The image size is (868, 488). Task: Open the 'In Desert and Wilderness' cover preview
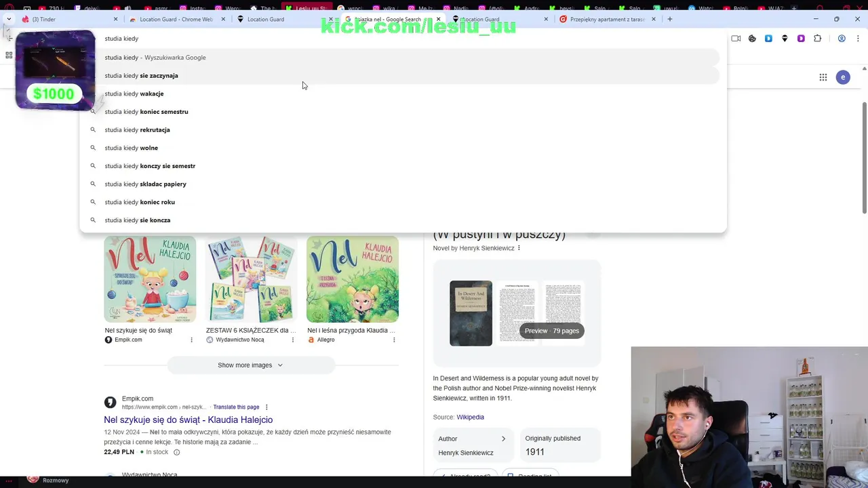click(471, 313)
